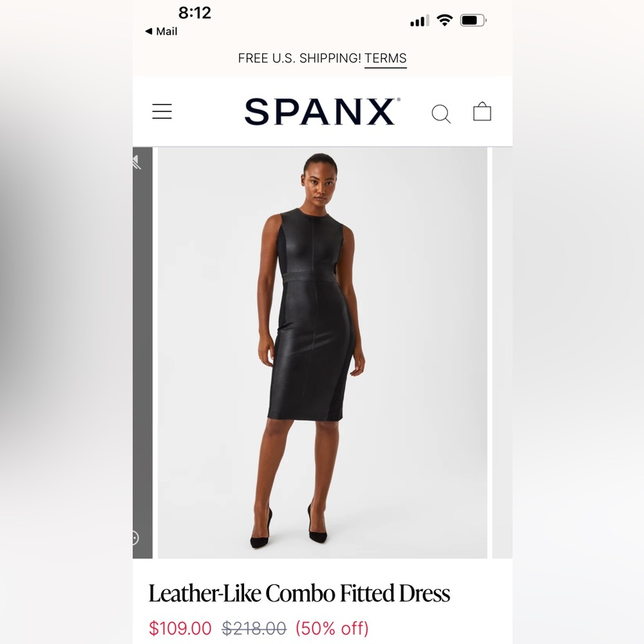Tap the $109.00 sale price
The image size is (644, 644).
point(180,629)
